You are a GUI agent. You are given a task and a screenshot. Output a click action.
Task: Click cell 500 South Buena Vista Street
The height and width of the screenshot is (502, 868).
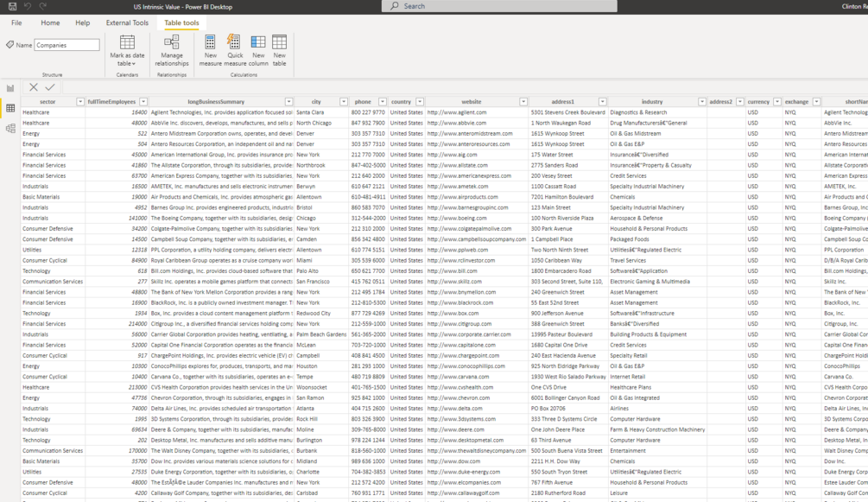(567, 450)
